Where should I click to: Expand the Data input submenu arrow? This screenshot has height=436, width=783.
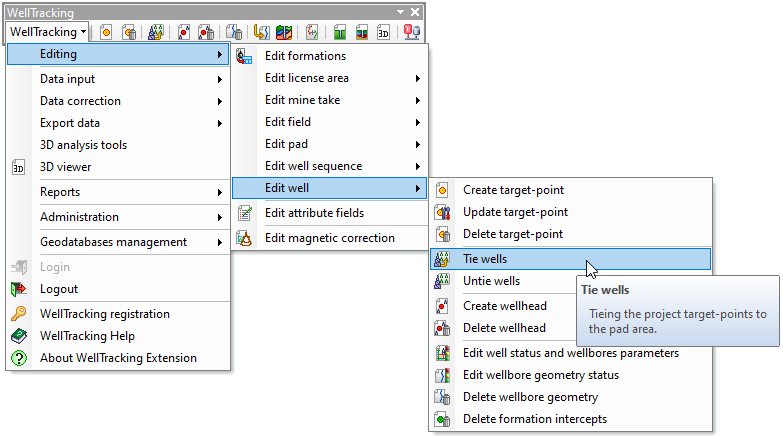(x=220, y=79)
